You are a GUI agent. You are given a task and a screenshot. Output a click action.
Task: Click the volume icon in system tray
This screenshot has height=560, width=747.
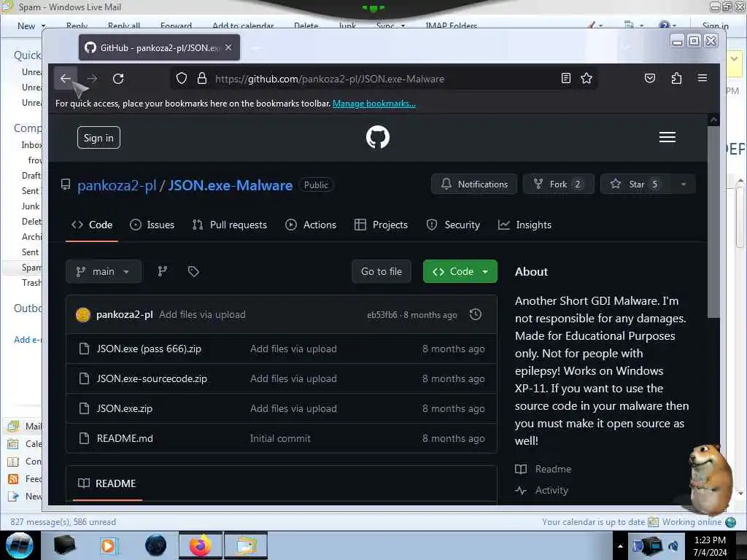click(x=673, y=546)
